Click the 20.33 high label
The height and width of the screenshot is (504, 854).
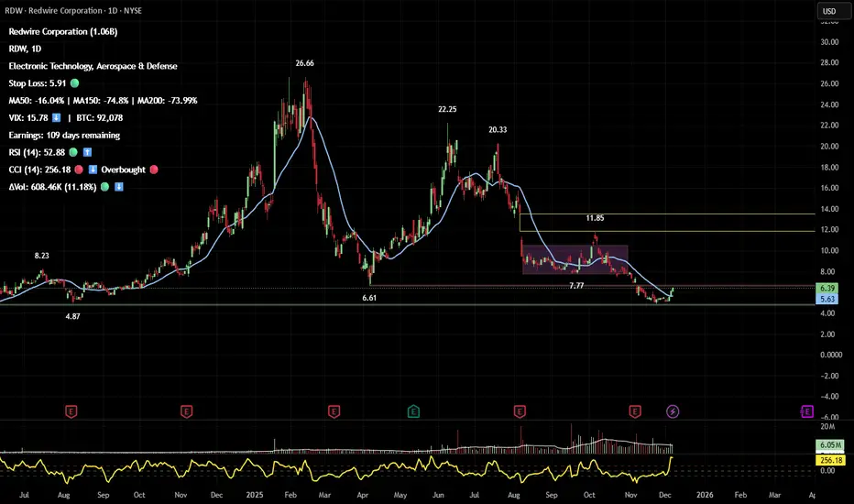coord(498,130)
